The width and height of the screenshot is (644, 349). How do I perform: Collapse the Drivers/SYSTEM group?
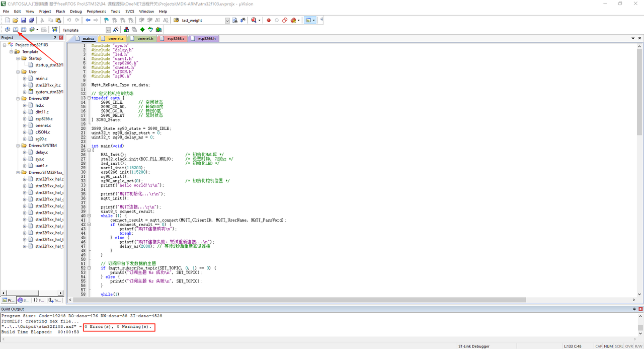pos(18,146)
